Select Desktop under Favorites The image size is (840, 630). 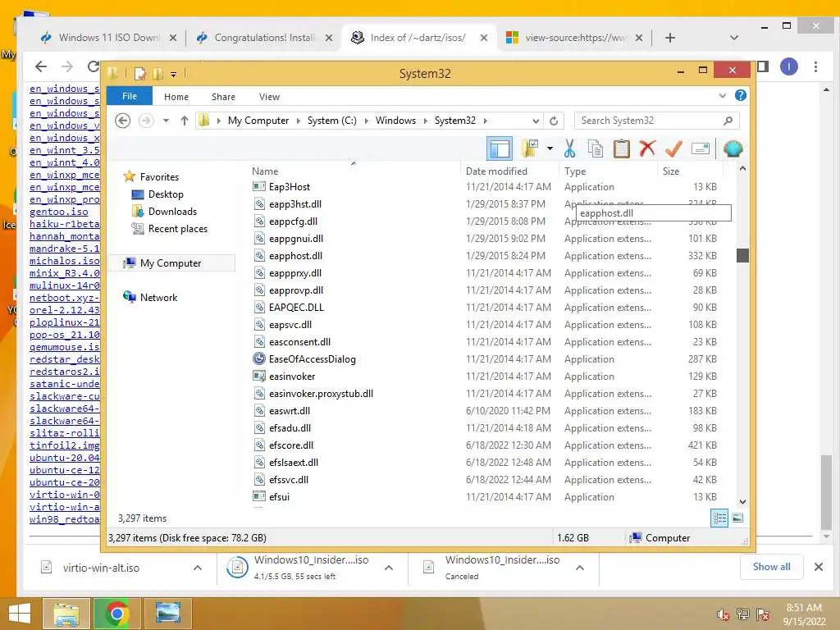click(166, 194)
